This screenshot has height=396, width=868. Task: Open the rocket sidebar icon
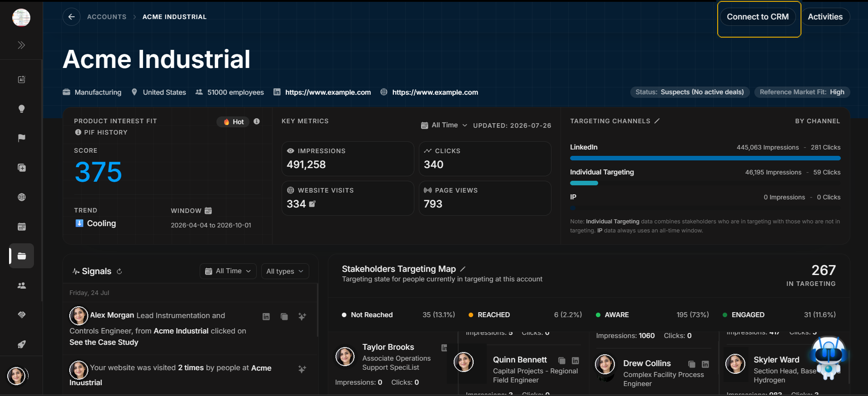(21, 344)
